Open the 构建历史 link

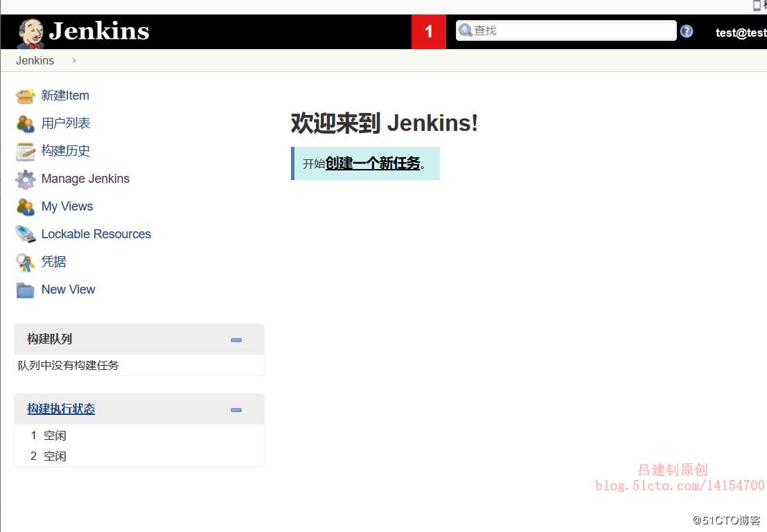click(66, 150)
